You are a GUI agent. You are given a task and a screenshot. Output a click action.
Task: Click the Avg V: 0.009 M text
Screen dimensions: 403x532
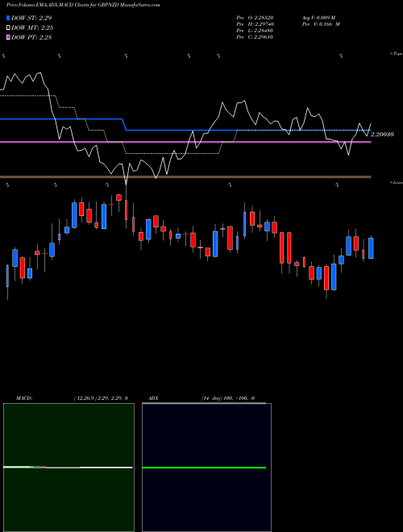click(318, 17)
